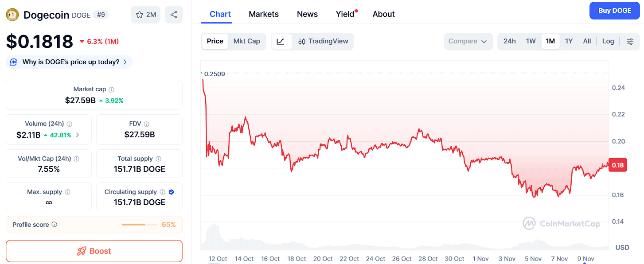
Task: Click the share icon next to Dogecoin
Action: [174, 15]
